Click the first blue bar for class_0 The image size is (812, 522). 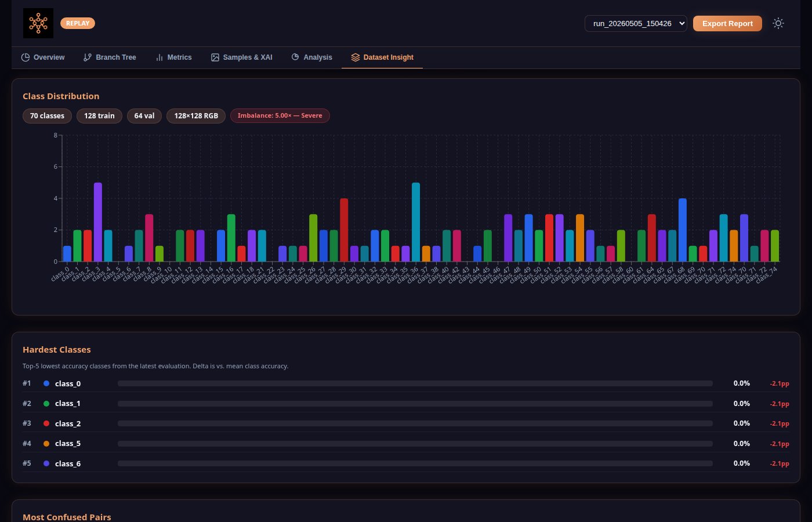(67, 254)
